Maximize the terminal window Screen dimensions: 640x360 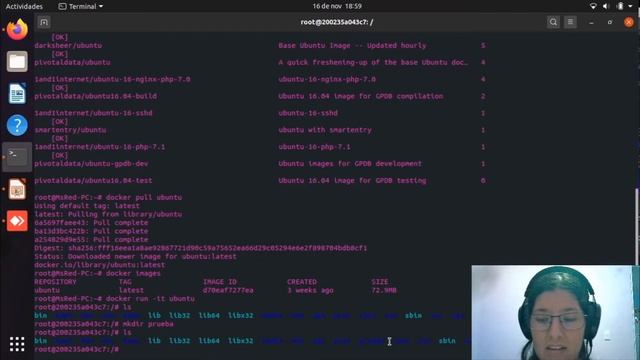point(610,22)
